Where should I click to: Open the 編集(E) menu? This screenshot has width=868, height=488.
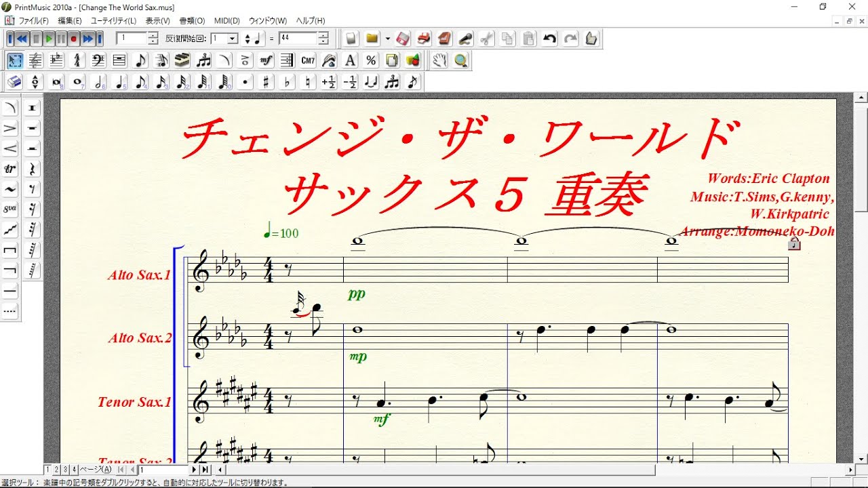pos(70,20)
